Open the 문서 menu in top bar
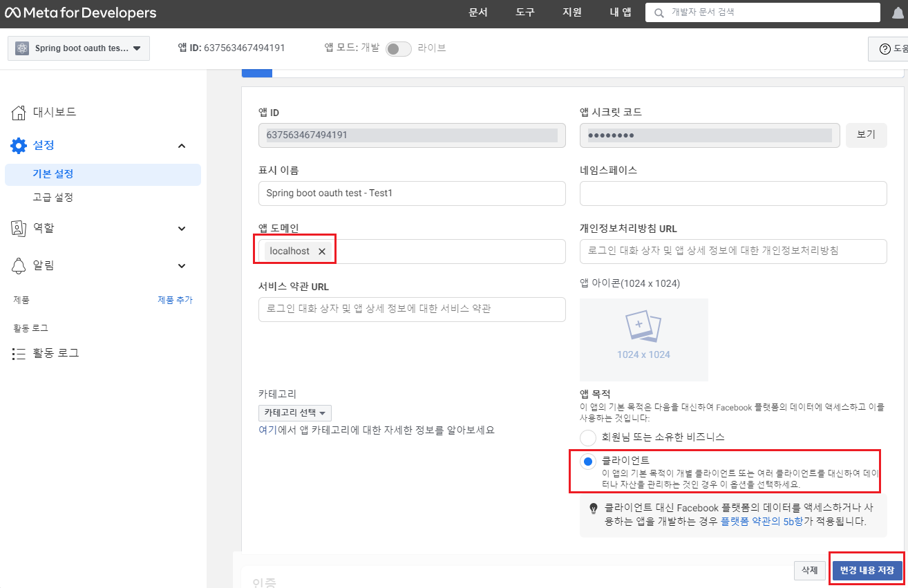The height and width of the screenshot is (588, 908). [478, 12]
